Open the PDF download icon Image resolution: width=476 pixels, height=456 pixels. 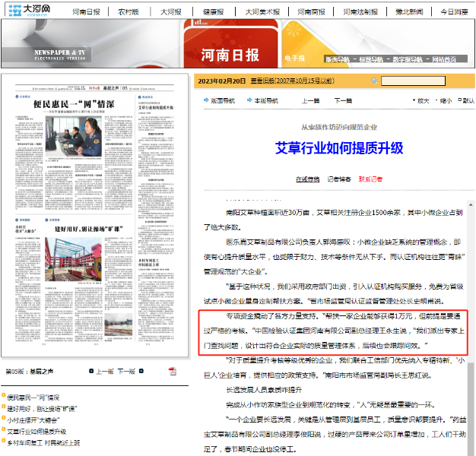pyautogui.click(x=173, y=371)
